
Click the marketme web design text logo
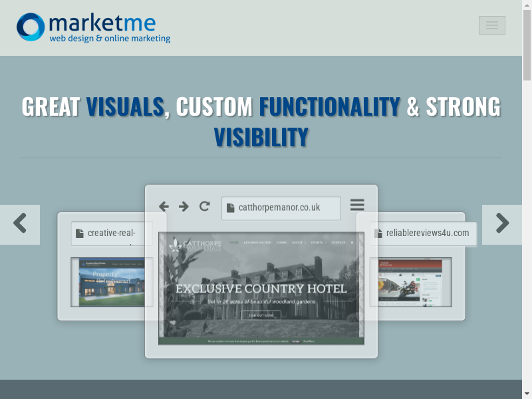click(x=110, y=28)
